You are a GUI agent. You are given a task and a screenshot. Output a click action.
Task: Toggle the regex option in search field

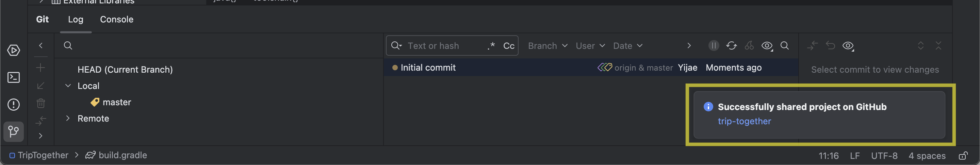[491, 45]
